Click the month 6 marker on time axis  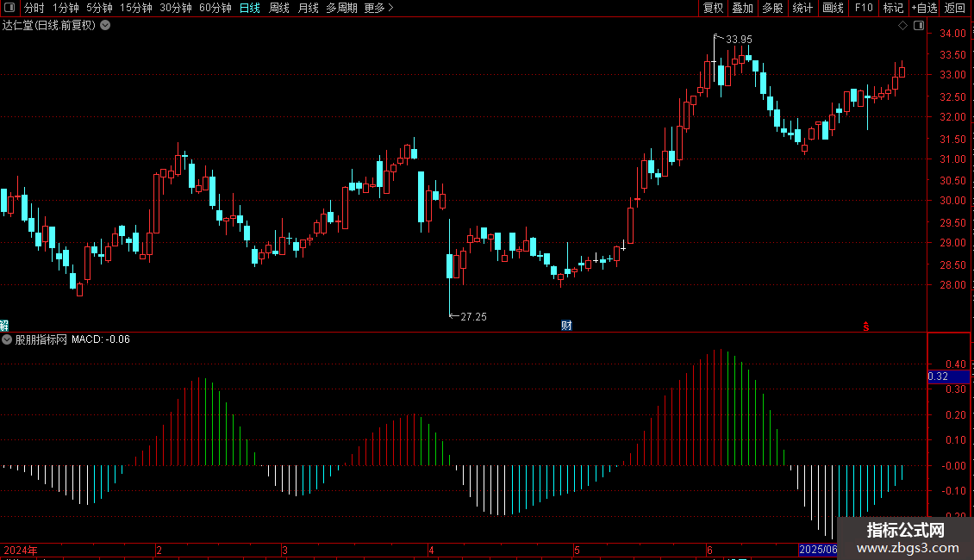click(709, 550)
